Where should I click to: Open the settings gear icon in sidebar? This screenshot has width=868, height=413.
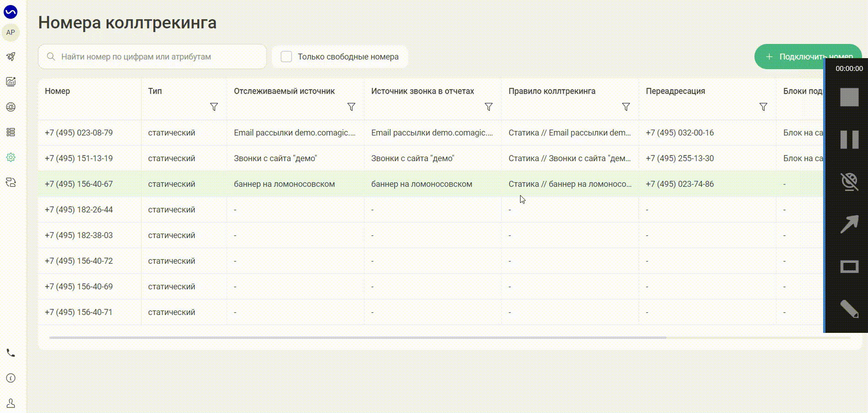pos(11,157)
